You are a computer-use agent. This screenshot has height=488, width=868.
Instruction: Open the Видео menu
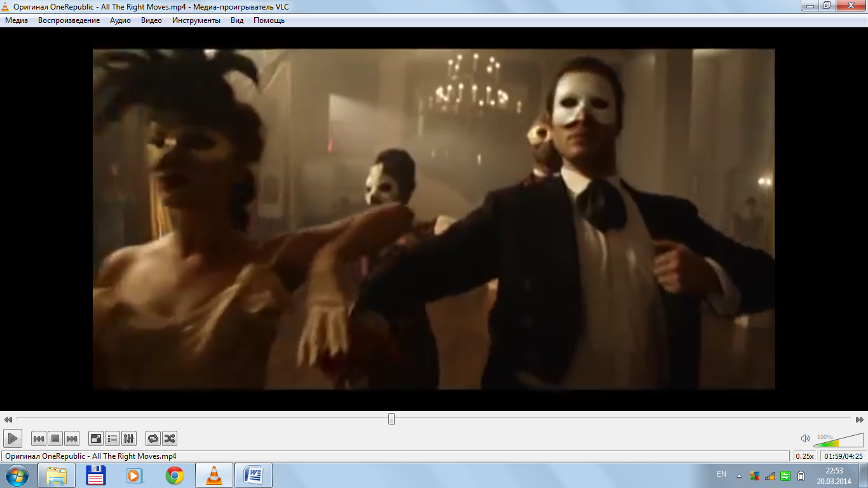(x=151, y=20)
